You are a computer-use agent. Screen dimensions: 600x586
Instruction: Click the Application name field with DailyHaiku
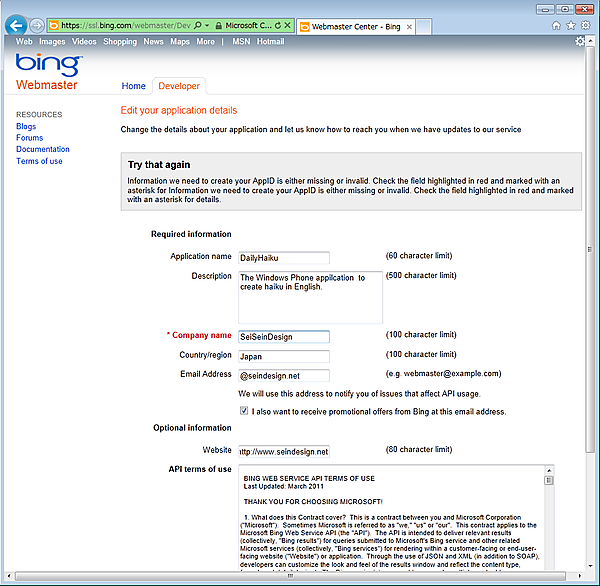284,258
